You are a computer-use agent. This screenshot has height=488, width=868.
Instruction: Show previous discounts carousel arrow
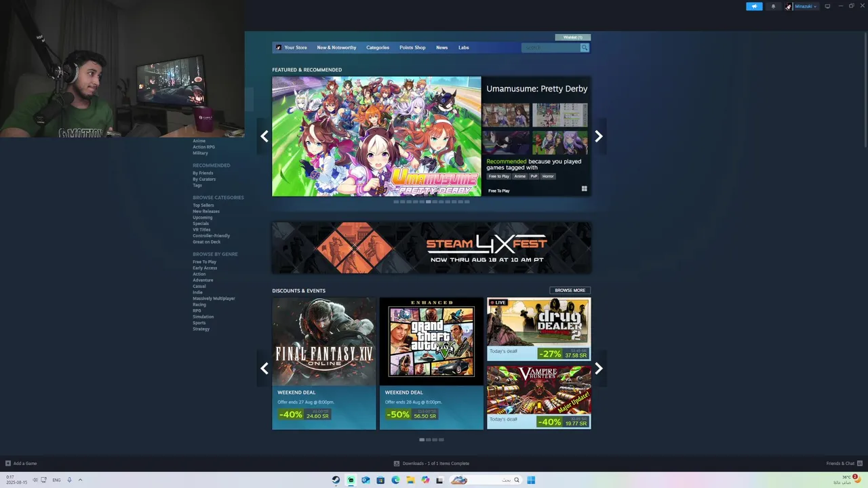click(264, 369)
